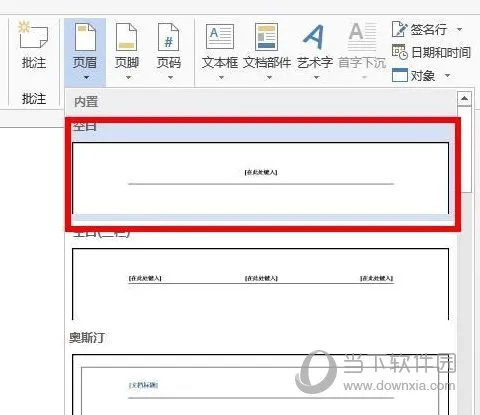Image resolution: width=480 pixels, height=415 pixels.
Task: Select the 空白(三栏) three-column header thumbnail
Action: (x=260, y=284)
